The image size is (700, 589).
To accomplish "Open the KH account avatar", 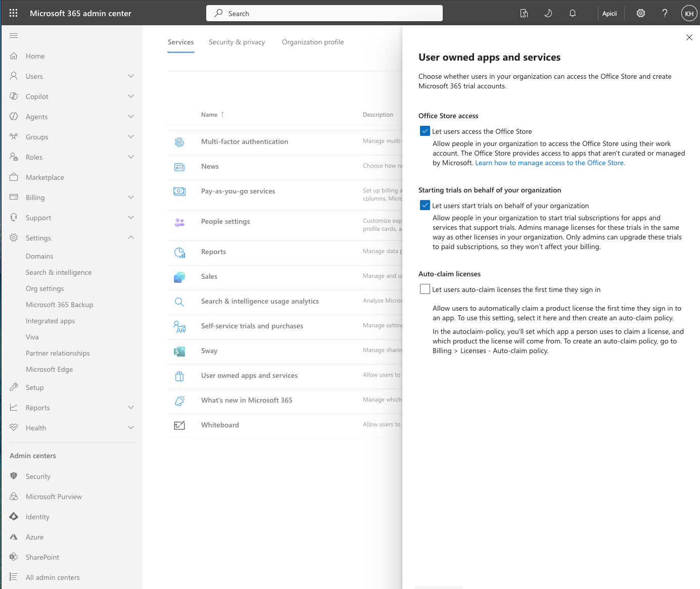I will tap(689, 13).
